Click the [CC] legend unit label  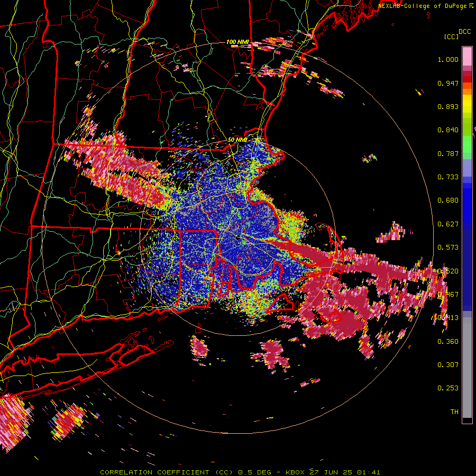tap(451, 36)
